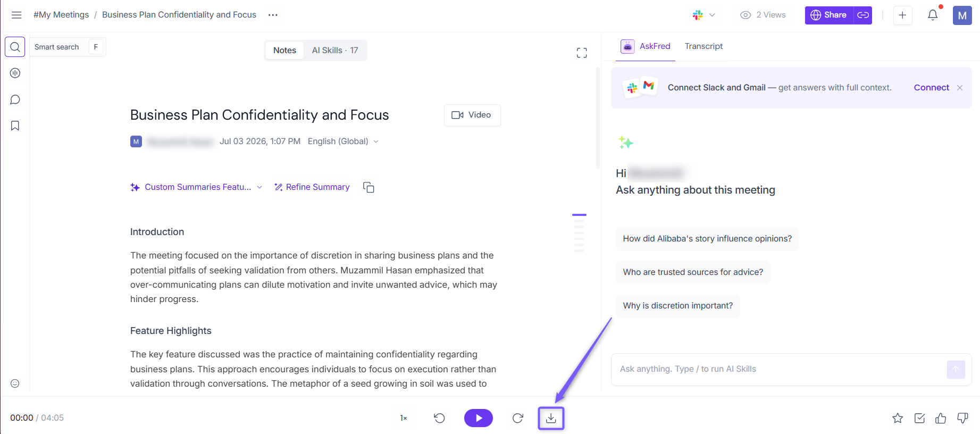Give thumbs down feedback
This screenshot has height=434, width=980.
point(962,418)
